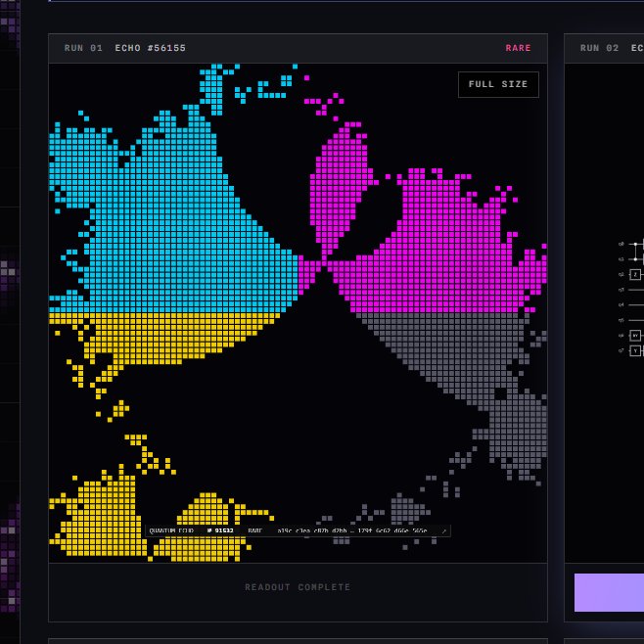Click the # 91632 number in the caption bar
The width and height of the screenshot is (644, 644).
[220, 530]
